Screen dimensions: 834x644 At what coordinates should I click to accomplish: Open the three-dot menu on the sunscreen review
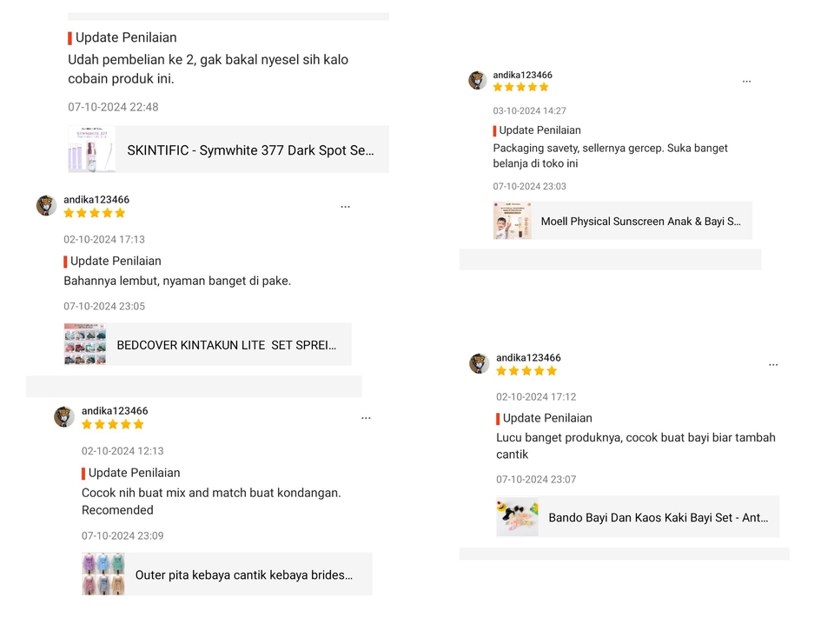pos(746,80)
